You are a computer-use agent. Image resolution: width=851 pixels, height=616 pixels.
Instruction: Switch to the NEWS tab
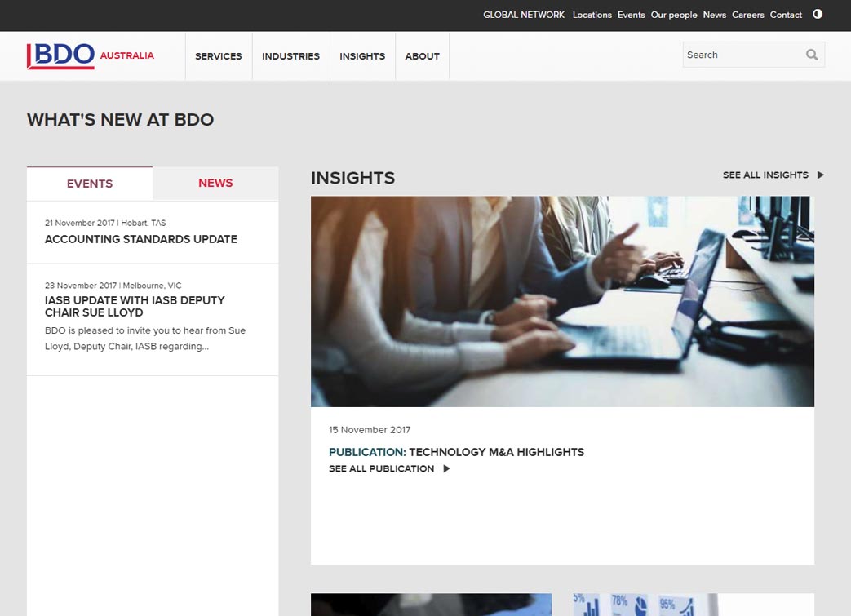215,183
